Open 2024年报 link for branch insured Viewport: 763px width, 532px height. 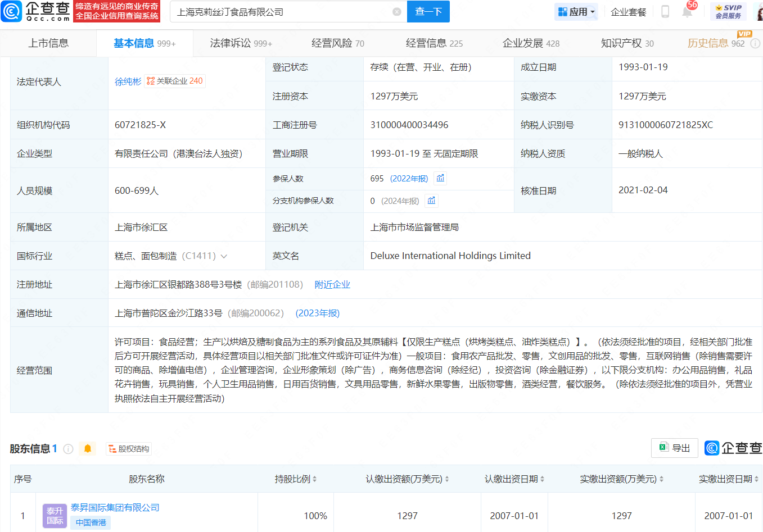point(400,201)
